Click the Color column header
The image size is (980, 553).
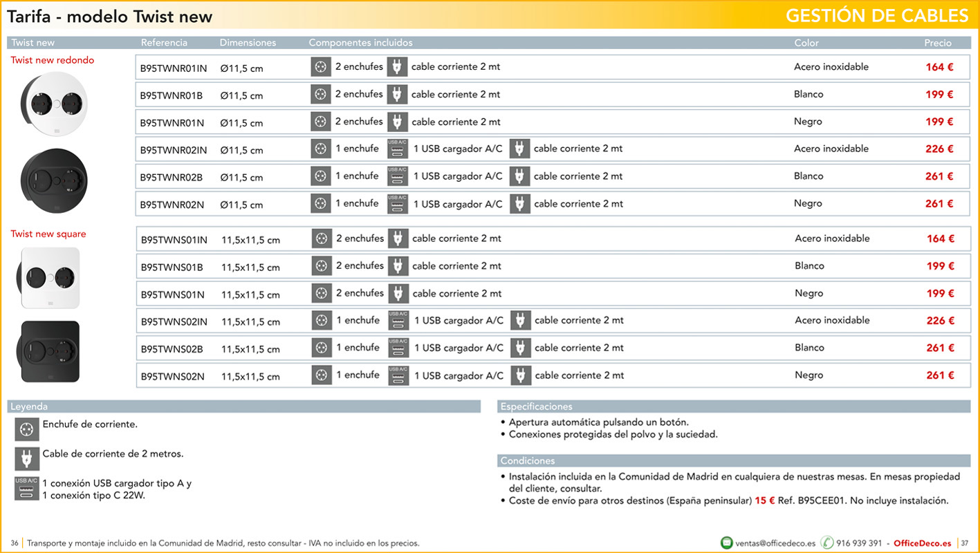[x=806, y=43]
